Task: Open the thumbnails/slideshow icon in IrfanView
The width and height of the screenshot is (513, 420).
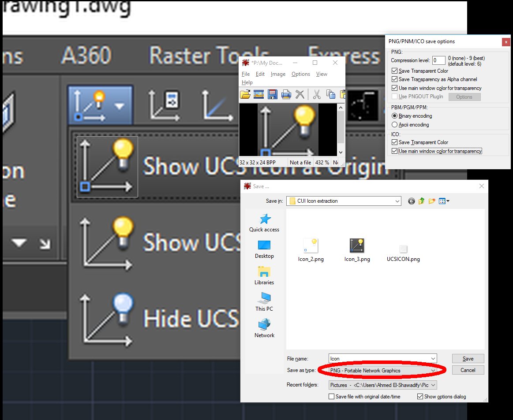Action: [259, 94]
